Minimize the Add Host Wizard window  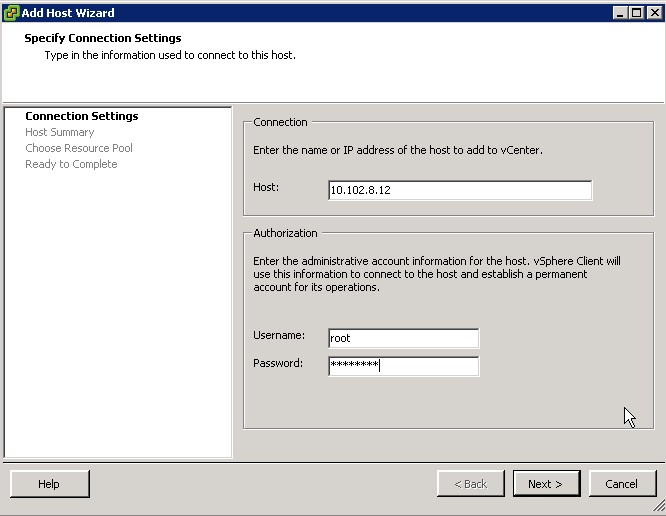coord(621,12)
